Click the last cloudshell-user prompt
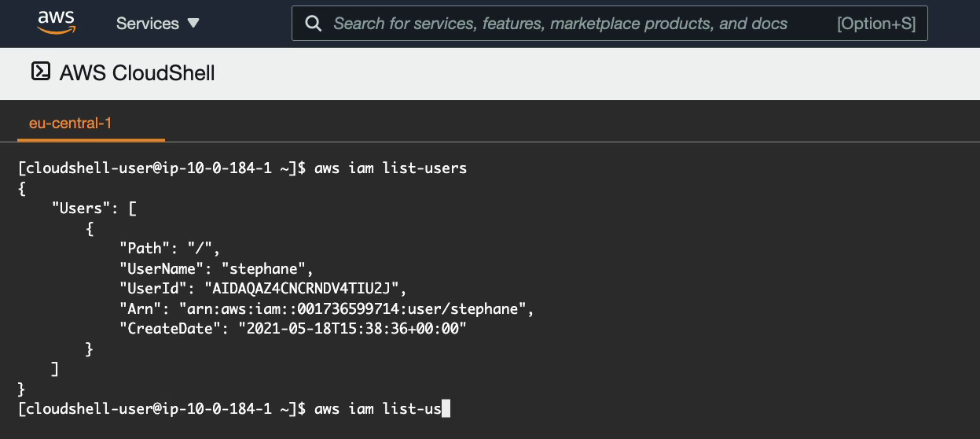 pos(161,408)
